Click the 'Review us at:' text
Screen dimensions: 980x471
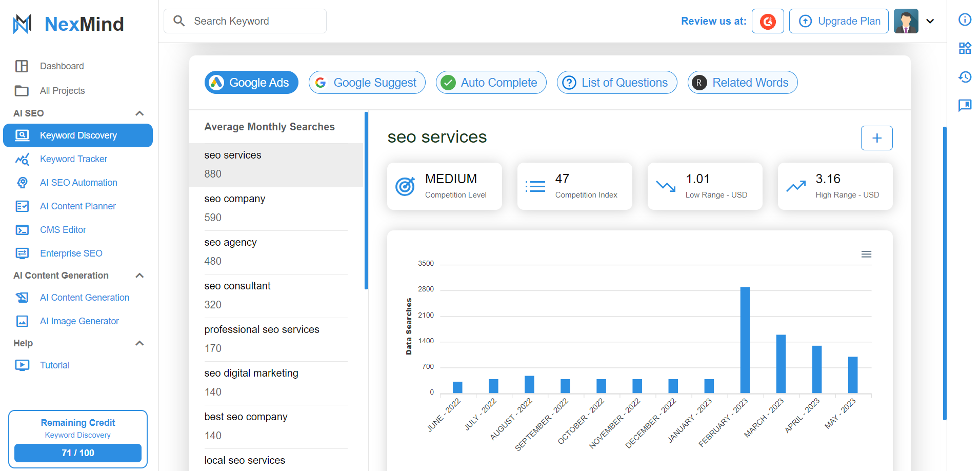click(713, 21)
